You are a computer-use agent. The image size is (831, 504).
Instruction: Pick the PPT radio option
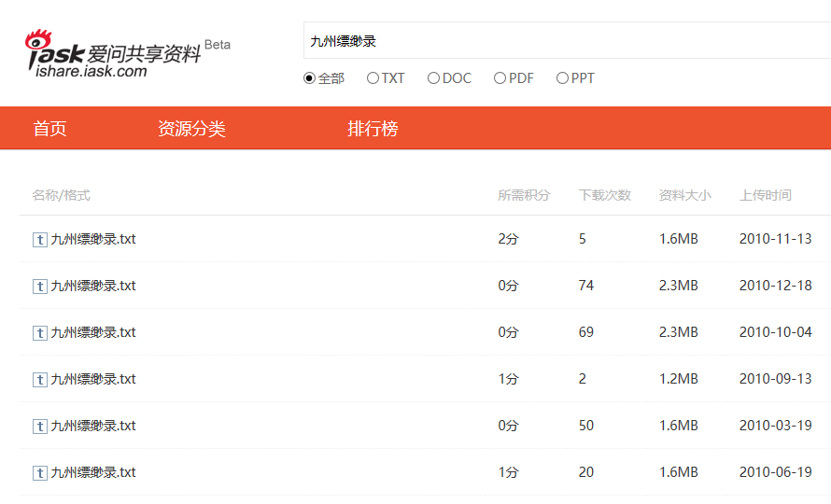coord(563,78)
